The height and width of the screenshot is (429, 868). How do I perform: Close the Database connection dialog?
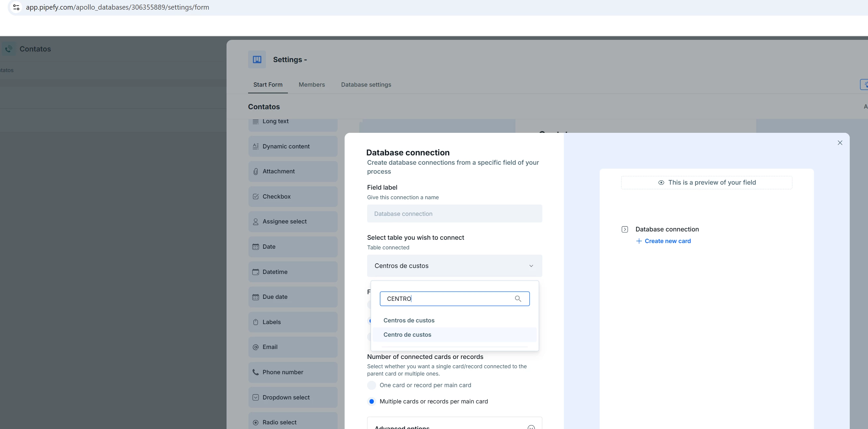tap(840, 143)
